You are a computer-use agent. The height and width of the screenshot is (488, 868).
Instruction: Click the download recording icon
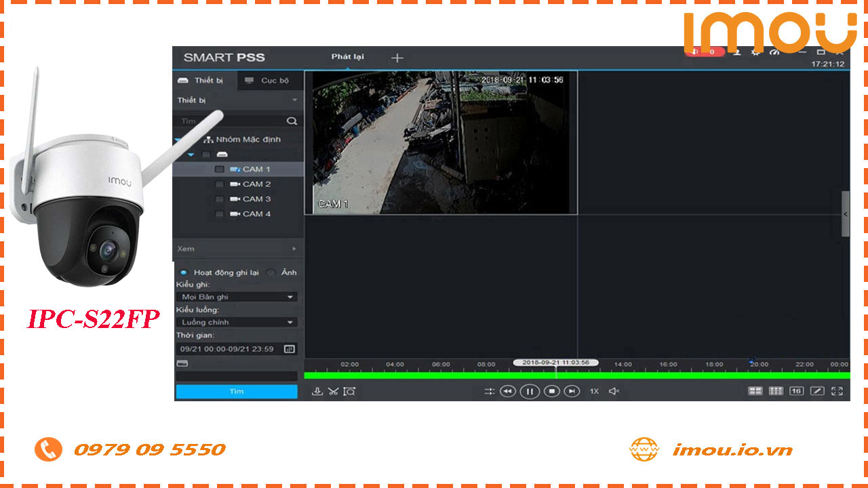[317, 391]
